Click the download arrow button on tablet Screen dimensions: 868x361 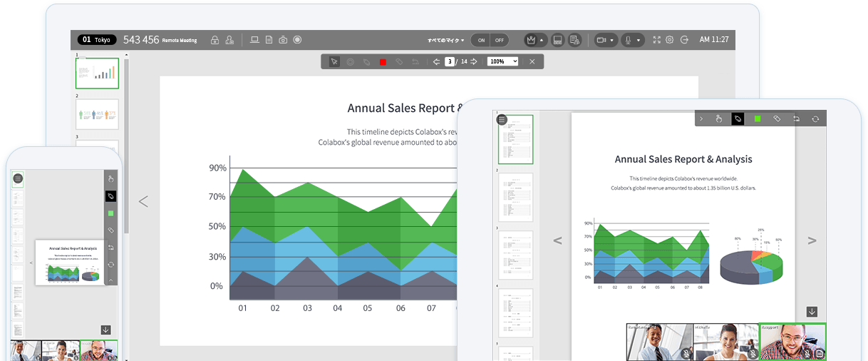pyautogui.click(x=812, y=312)
